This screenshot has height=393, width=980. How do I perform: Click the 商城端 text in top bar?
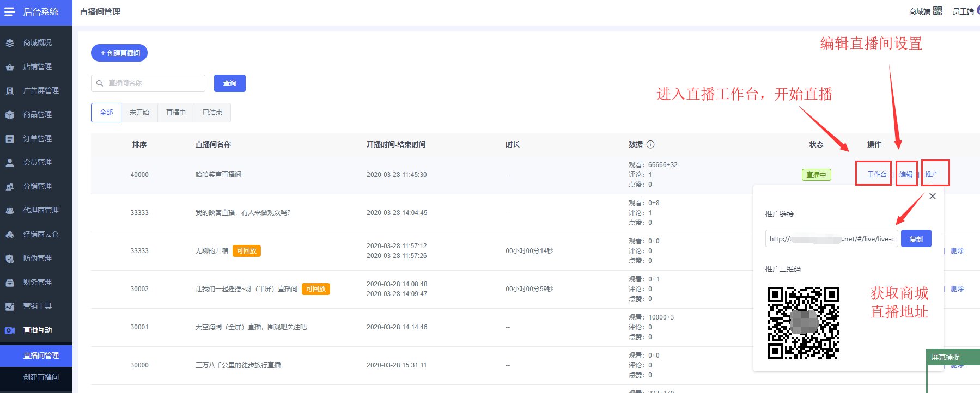click(x=920, y=11)
